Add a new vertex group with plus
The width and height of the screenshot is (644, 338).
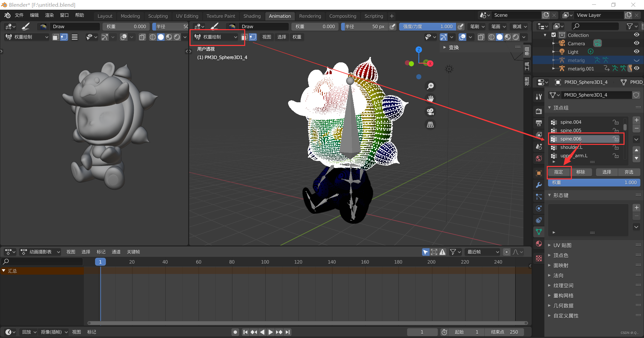(636, 120)
